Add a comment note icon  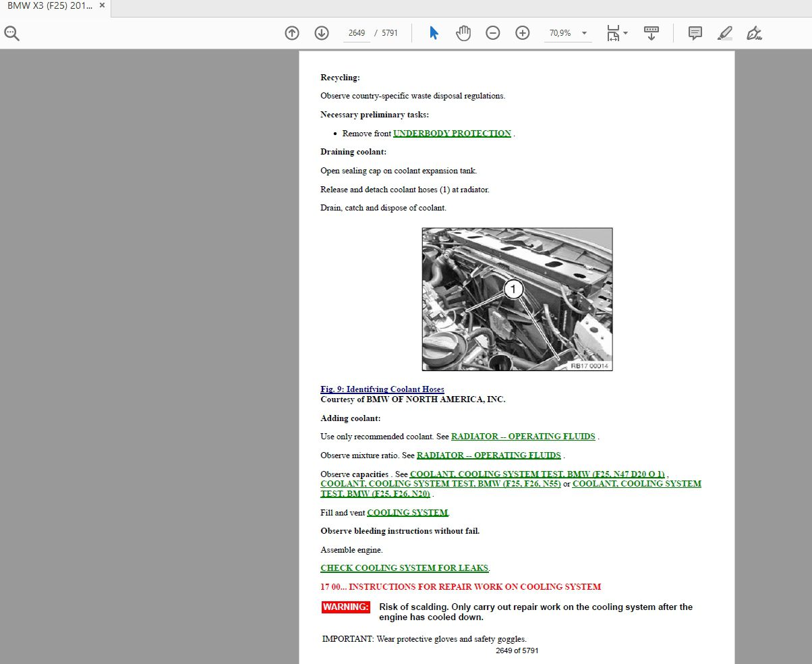[x=695, y=33]
